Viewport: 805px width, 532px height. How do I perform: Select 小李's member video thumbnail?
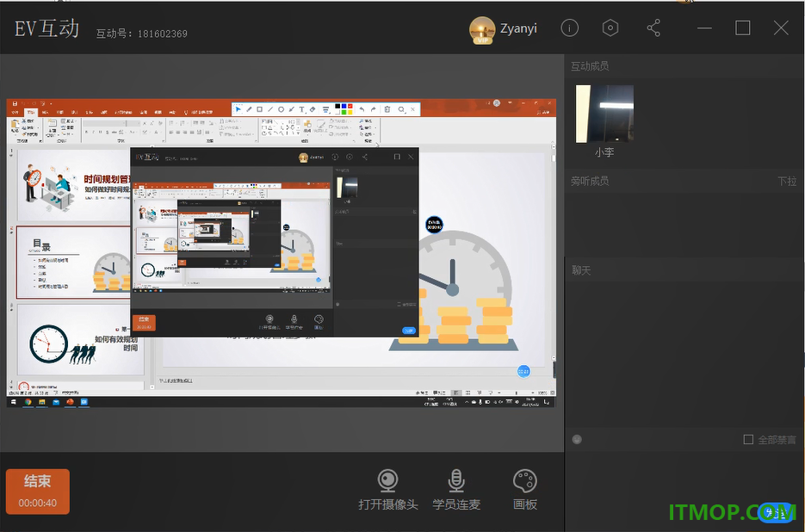(604, 114)
